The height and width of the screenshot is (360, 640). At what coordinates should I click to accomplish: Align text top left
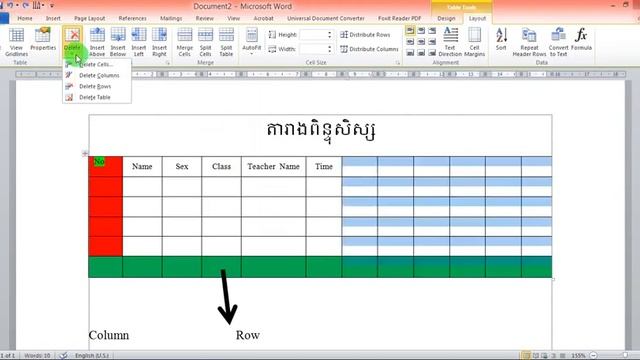pos(410,31)
